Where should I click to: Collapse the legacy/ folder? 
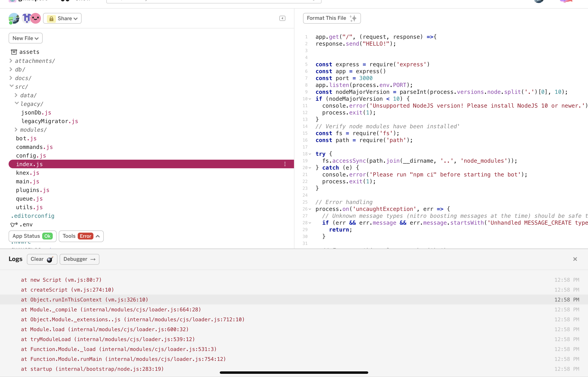click(29, 104)
